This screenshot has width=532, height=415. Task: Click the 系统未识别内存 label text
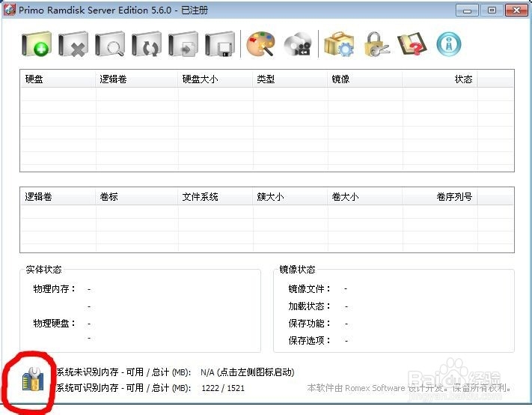tap(88, 372)
